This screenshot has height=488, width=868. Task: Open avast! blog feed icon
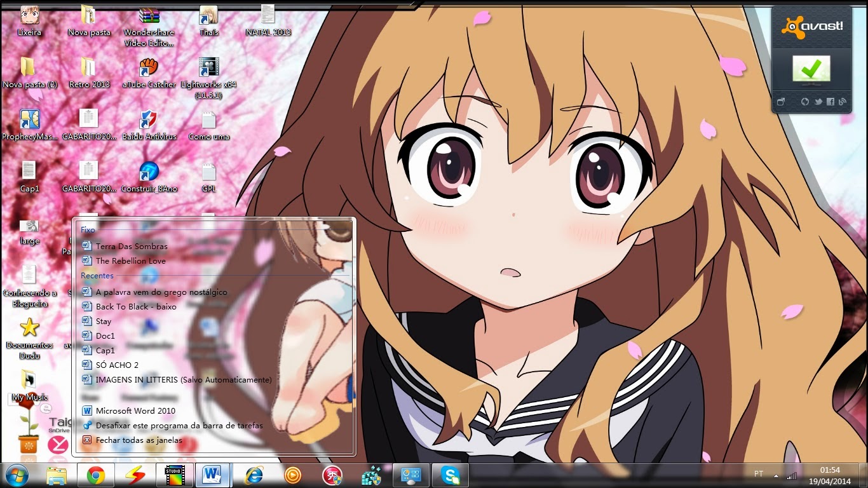coord(843,102)
